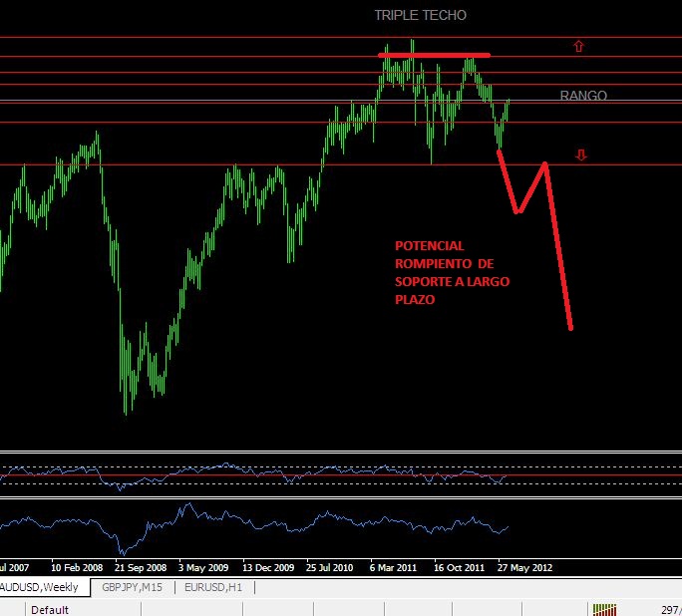Click the 21 Sep 2008 date on time axis
The height and width of the screenshot is (616, 682).
(x=140, y=566)
